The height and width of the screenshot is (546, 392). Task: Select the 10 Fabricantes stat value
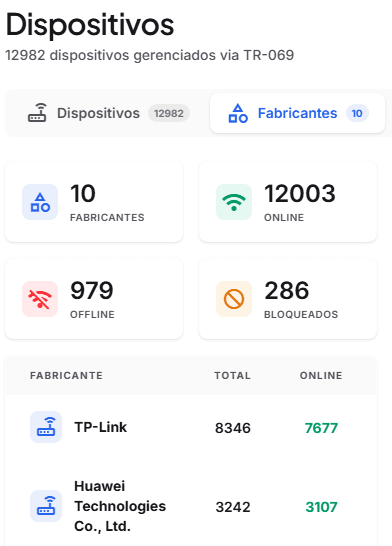click(x=83, y=193)
